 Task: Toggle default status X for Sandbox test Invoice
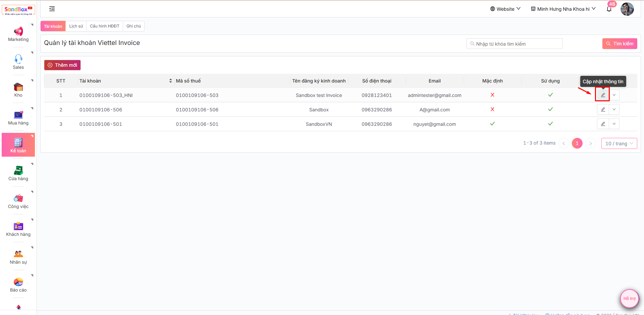492,95
